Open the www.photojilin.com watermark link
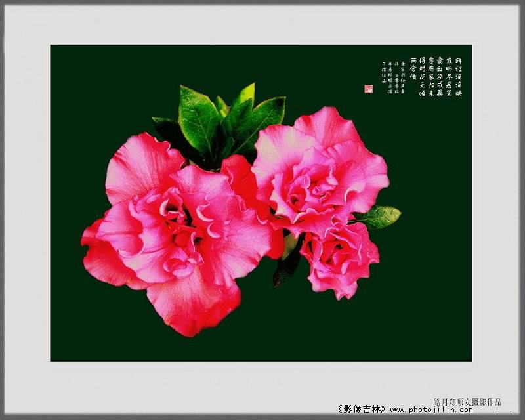 click(430, 409)
